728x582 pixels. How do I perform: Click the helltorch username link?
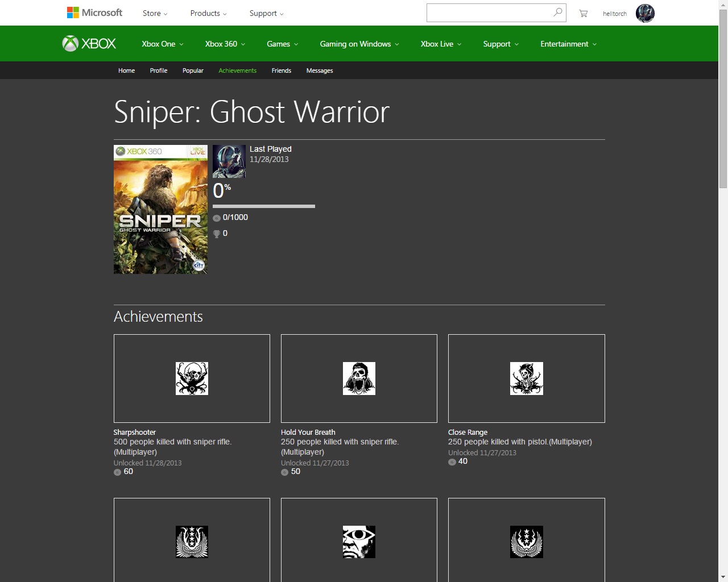(615, 14)
